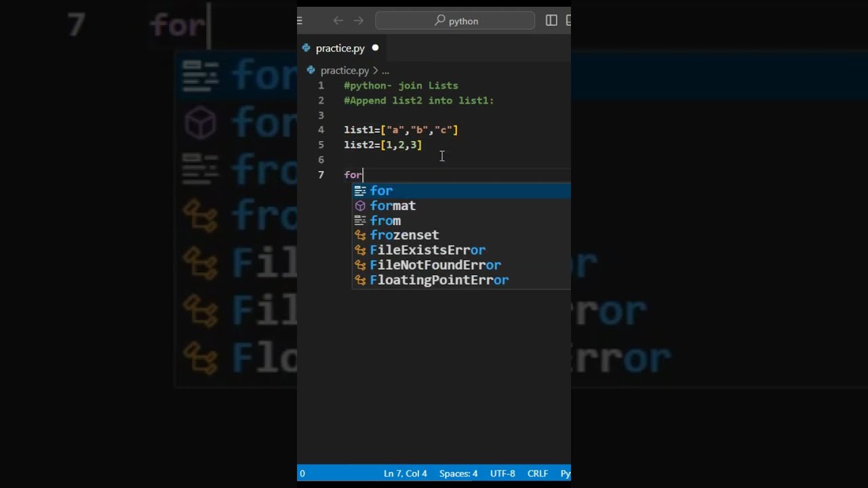This screenshot has height=488, width=868.
Task: Click the class icon beside 'frozenset'
Action: [360, 235]
